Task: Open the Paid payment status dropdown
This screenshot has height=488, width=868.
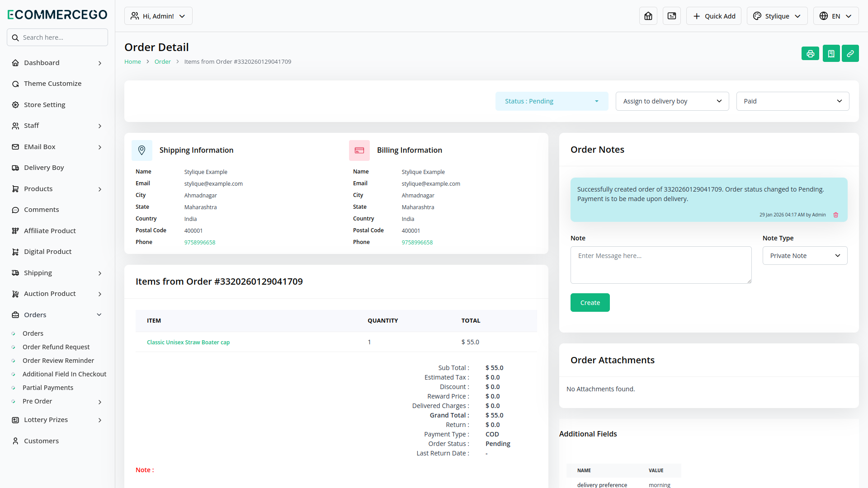Action: point(793,101)
